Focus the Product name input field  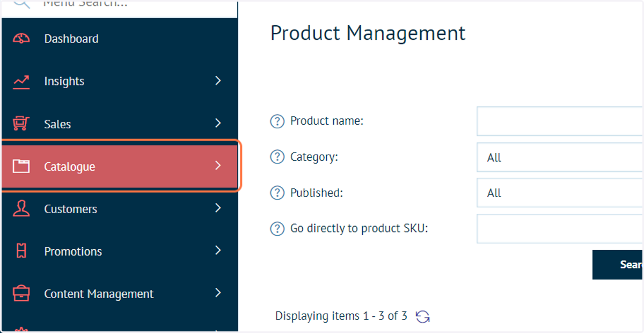[x=560, y=121]
